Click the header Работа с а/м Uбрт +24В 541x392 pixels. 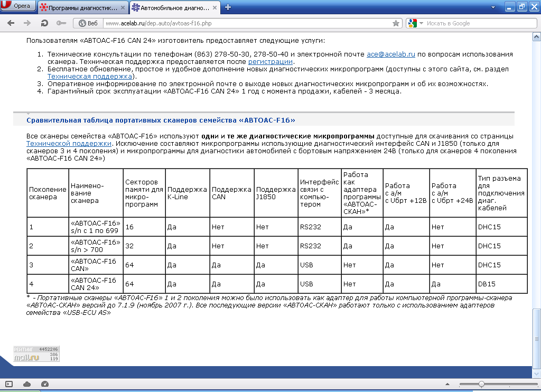[x=453, y=193]
